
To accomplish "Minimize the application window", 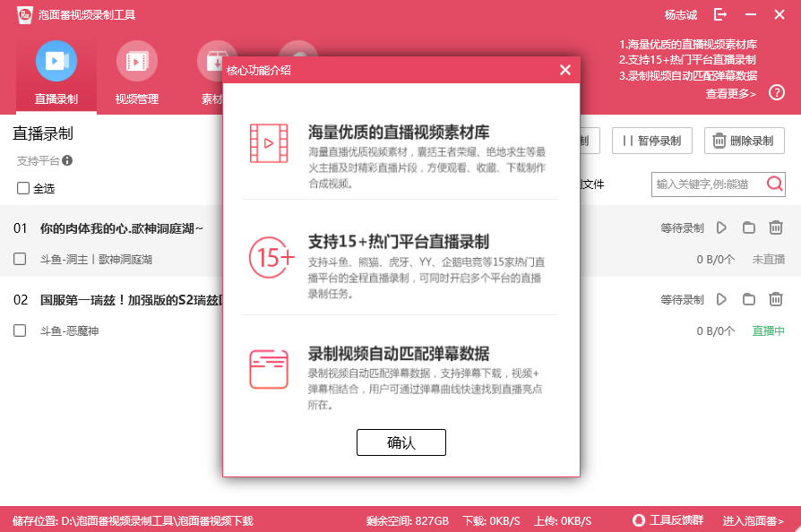I will [x=751, y=14].
